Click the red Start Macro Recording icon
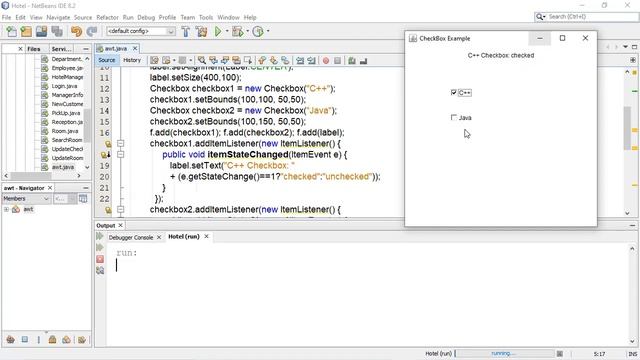 click(326, 60)
